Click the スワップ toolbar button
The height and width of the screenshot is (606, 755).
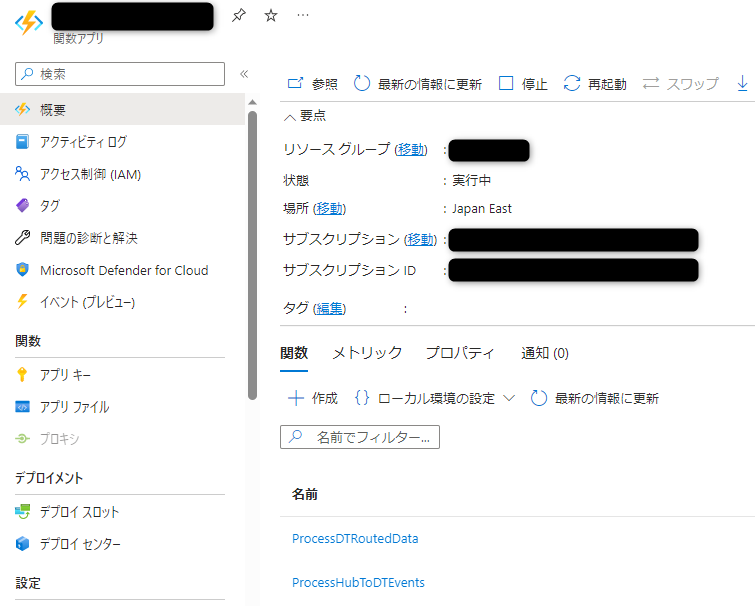point(680,84)
